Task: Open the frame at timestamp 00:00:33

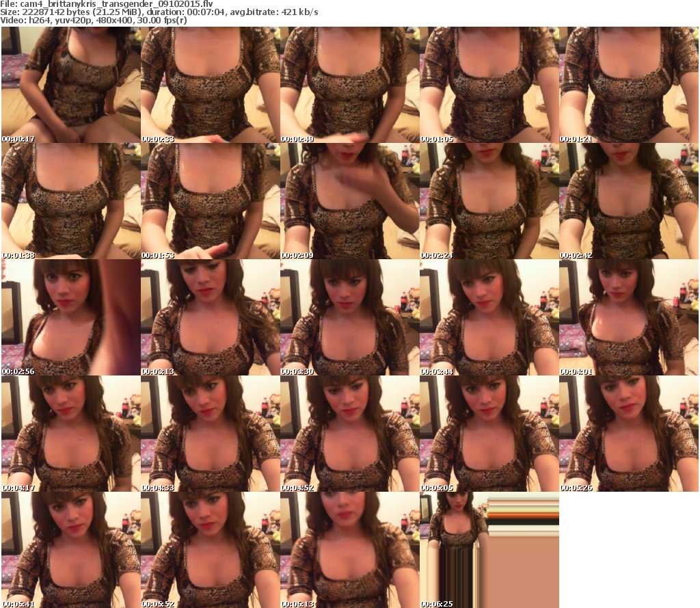Action: tap(211, 85)
